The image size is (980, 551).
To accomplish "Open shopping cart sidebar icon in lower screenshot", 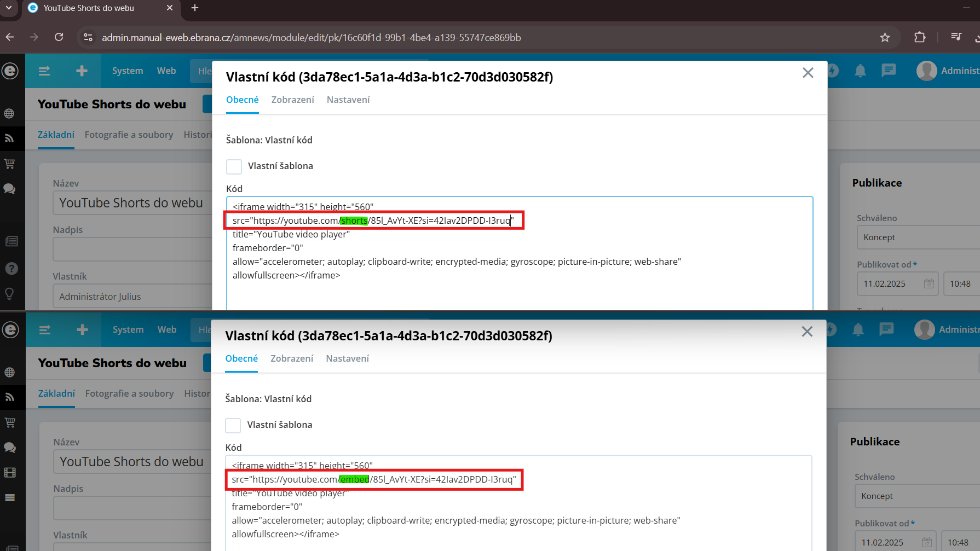I will (10, 422).
